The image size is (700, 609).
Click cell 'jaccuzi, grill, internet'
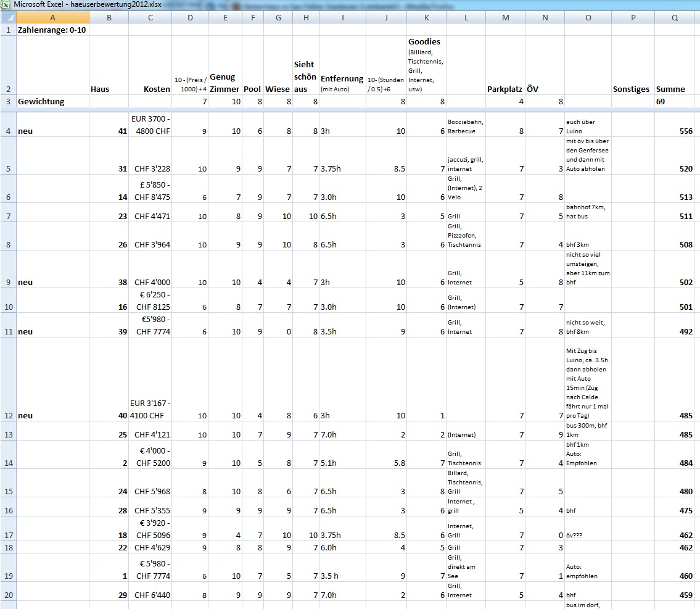click(466, 155)
